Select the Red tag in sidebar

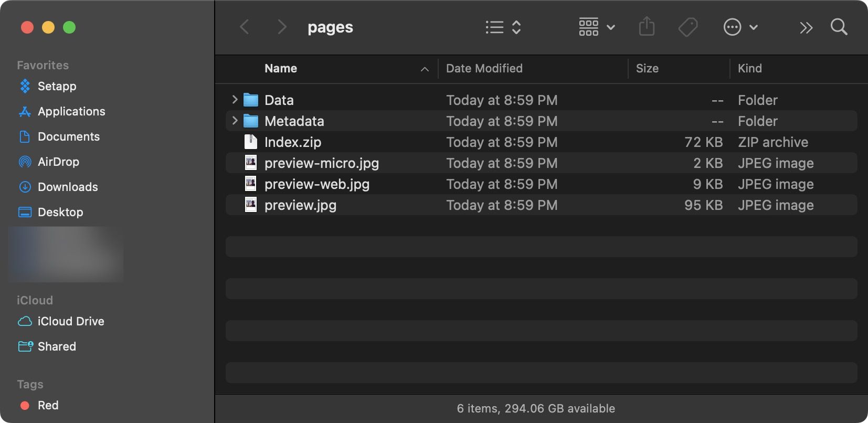[x=48, y=405]
